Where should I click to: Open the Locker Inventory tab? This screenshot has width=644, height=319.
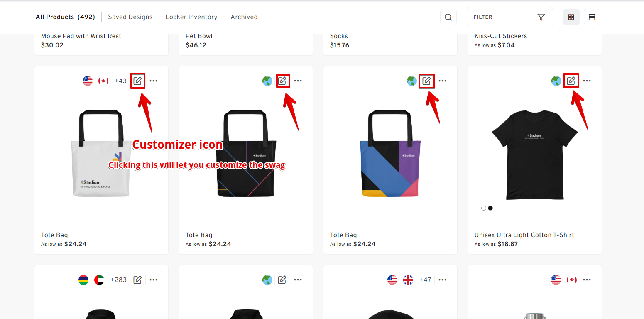(191, 17)
